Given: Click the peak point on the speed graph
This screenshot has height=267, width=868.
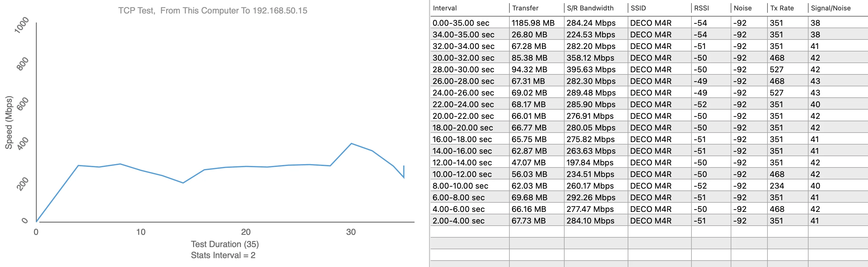Looking at the screenshot, I should click(x=352, y=143).
